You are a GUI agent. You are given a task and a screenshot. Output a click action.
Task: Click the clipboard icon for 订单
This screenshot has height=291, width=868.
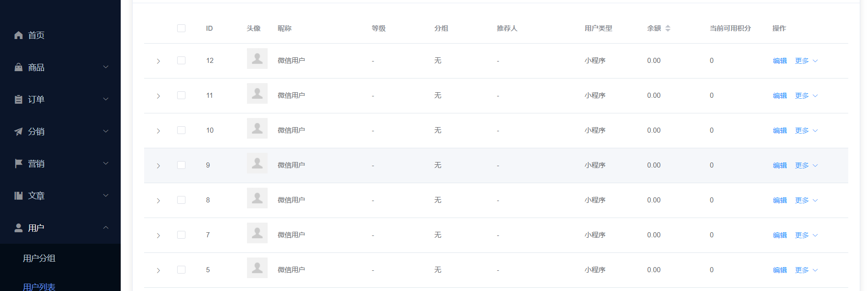pos(18,100)
